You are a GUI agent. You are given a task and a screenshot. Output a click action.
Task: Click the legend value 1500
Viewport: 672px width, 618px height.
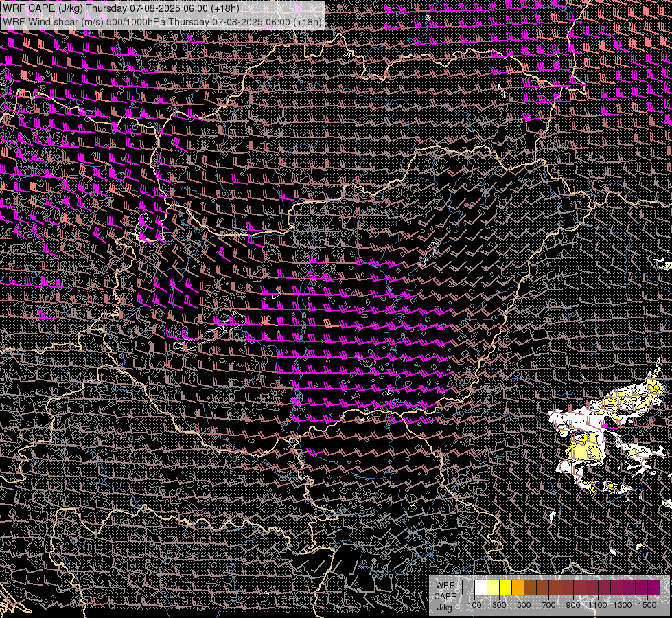point(647,605)
